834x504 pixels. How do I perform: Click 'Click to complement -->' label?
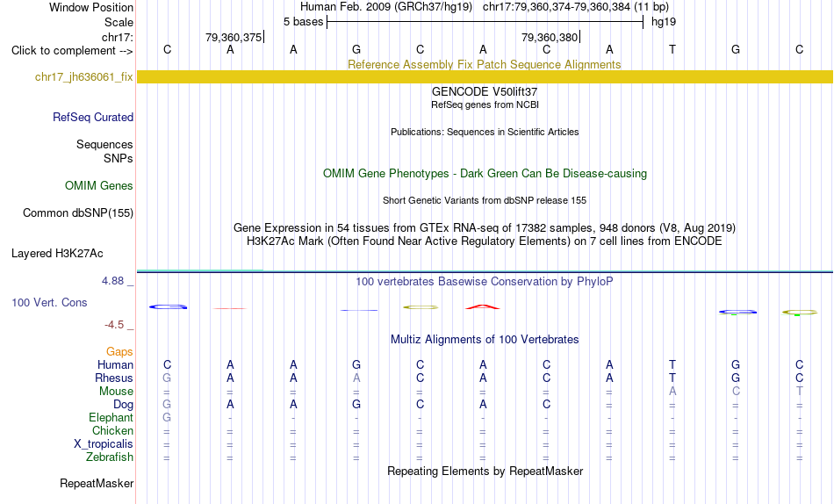click(72, 51)
